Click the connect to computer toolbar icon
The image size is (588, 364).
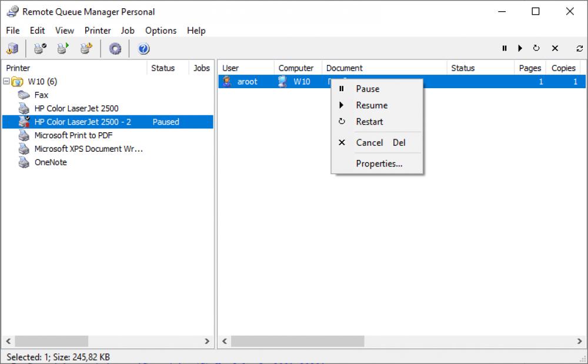pyautogui.click(x=12, y=48)
